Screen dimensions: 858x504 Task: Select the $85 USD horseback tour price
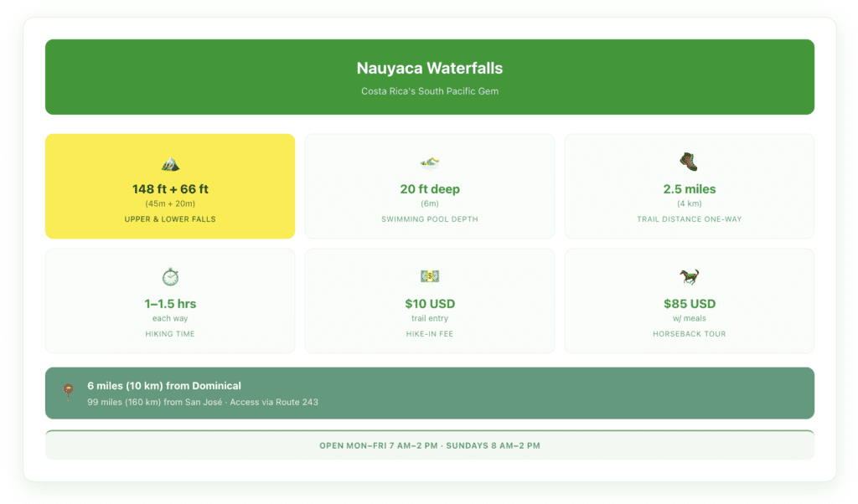tap(689, 304)
